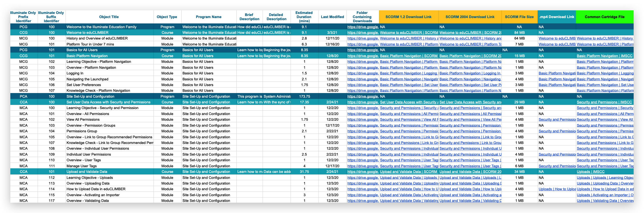Select the '84 MB' file size cell

click(x=519, y=33)
